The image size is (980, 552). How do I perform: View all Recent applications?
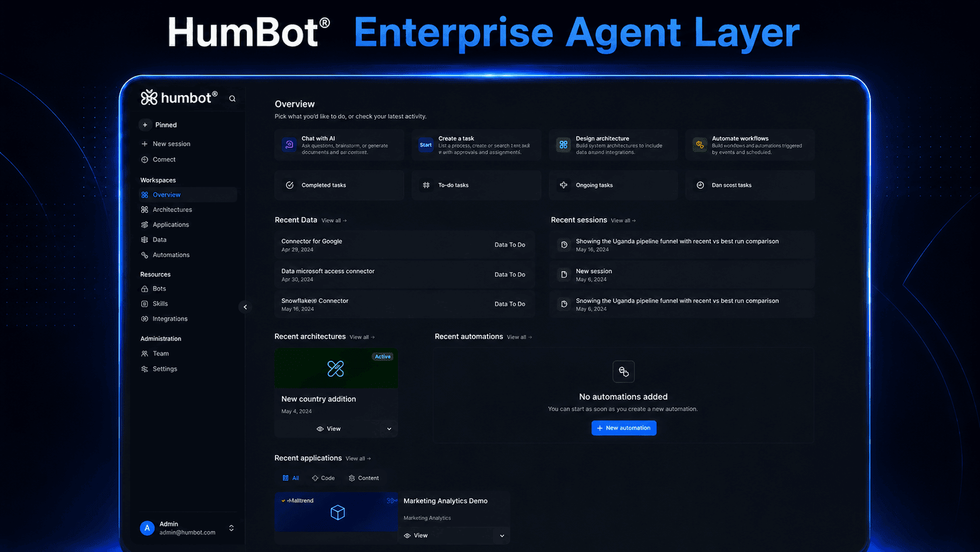point(358,459)
